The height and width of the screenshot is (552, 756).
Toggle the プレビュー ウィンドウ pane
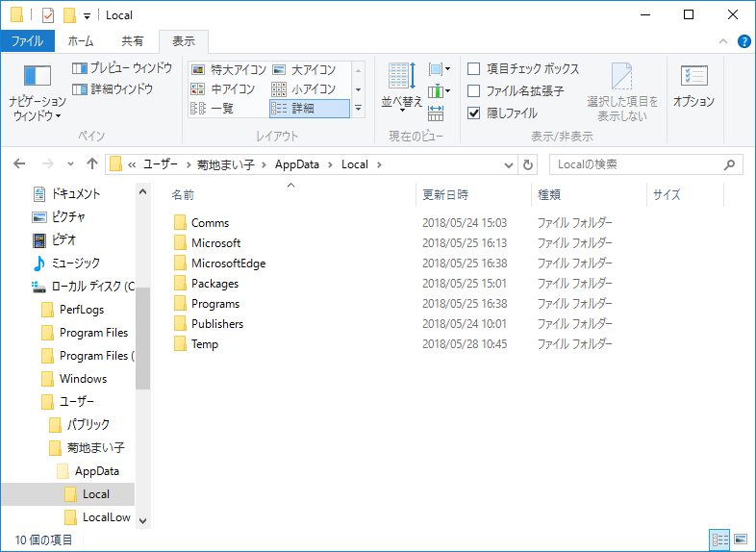[122, 68]
